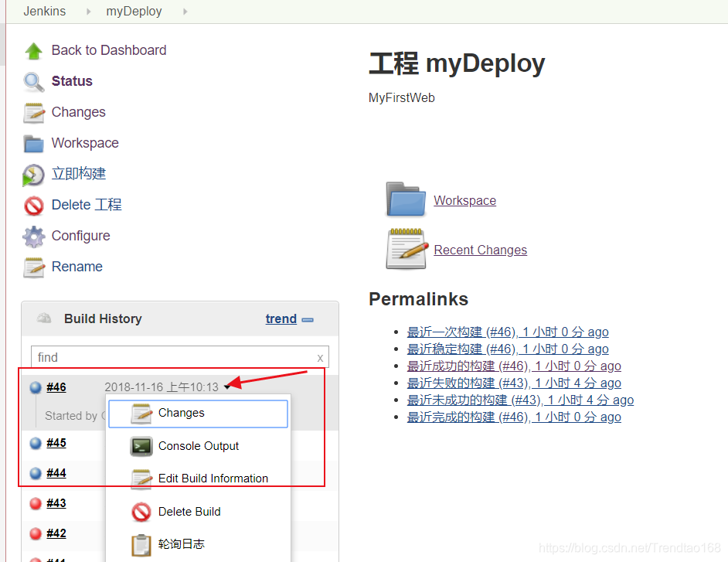Click the Delete 工程 red prohibition icon
Image resolution: width=728 pixels, height=562 pixels.
coord(34,206)
